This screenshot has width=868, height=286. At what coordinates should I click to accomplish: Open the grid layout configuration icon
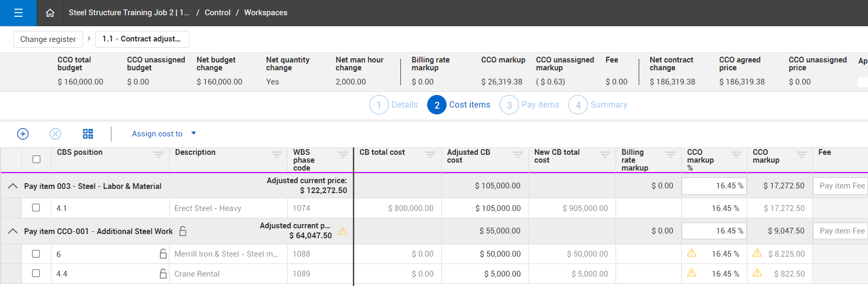click(x=88, y=134)
